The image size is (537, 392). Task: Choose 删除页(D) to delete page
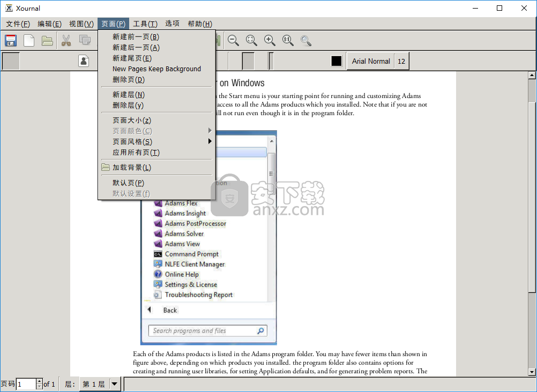[x=157, y=79]
